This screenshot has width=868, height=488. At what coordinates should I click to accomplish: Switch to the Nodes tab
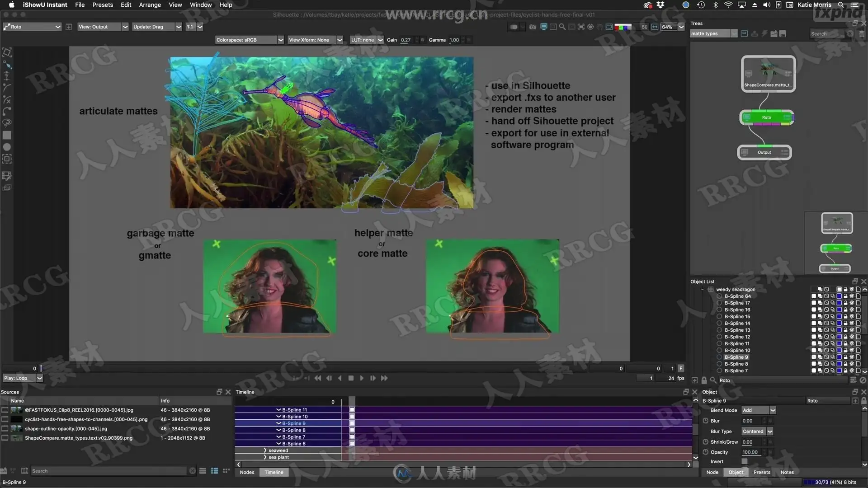(x=247, y=472)
